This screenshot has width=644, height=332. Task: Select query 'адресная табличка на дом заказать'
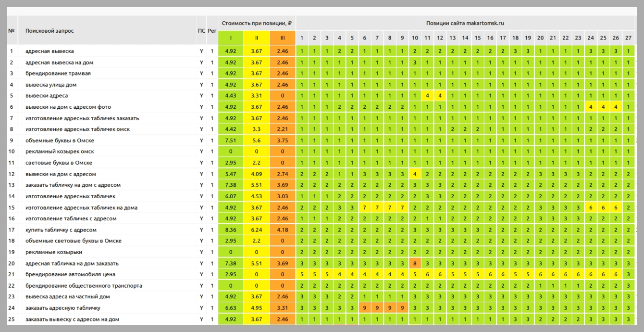coord(72,264)
